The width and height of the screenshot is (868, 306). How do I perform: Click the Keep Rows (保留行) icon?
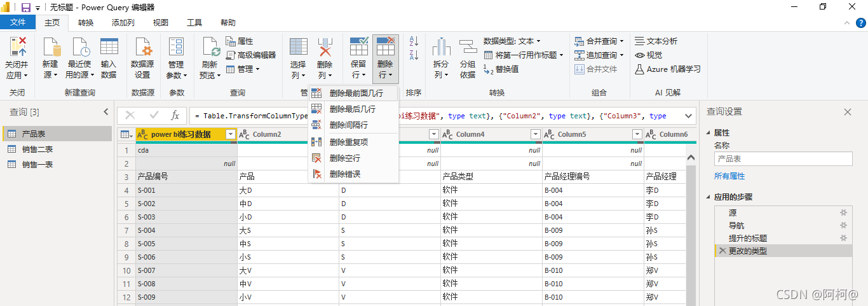click(358, 48)
